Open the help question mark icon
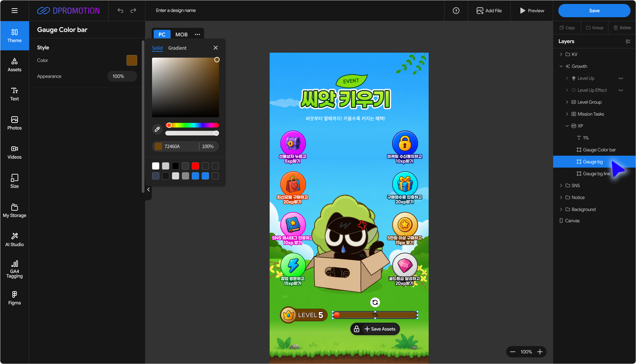 [456, 11]
